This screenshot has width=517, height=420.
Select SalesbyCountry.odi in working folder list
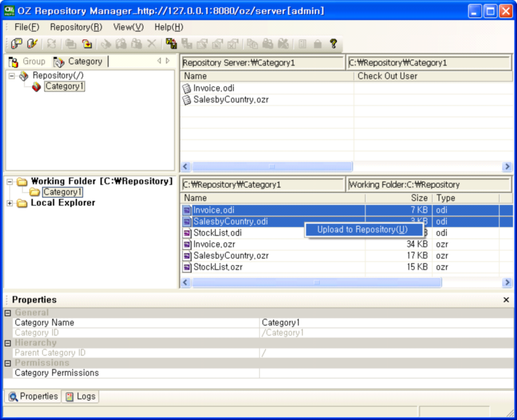tap(230, 222)
